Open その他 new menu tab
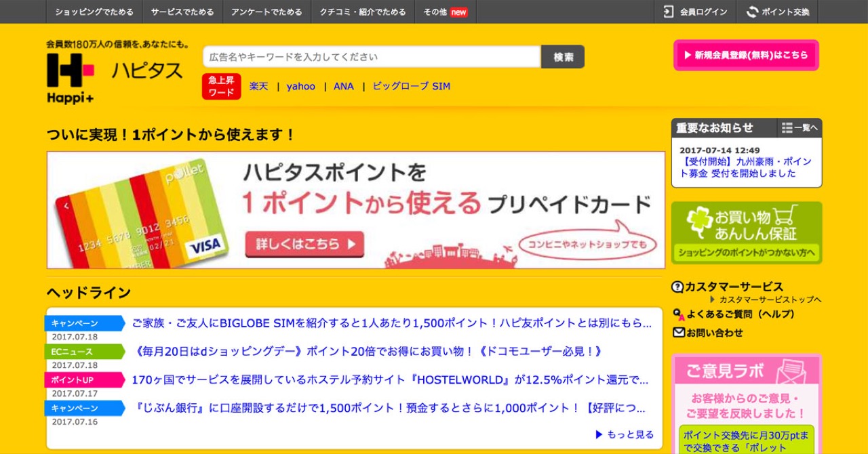 [x=446, y=12]
